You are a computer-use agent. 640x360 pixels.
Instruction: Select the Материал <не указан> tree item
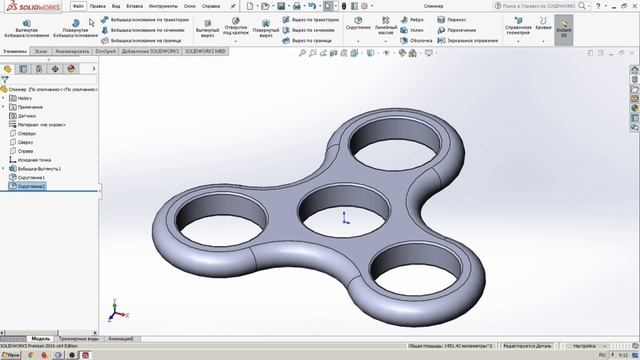click(x=37, y=124)
